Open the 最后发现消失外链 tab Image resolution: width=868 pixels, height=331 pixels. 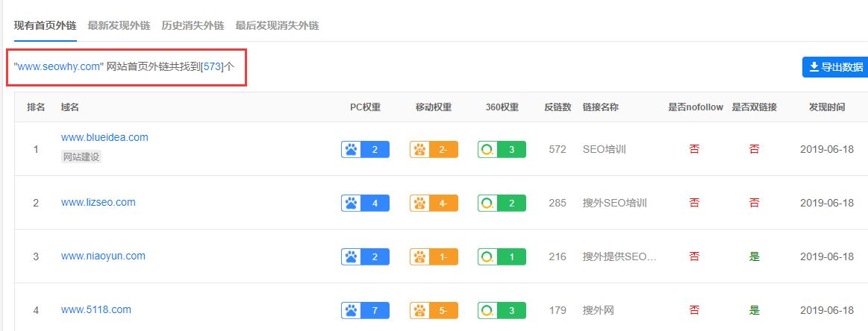click(x=277, y=25)
